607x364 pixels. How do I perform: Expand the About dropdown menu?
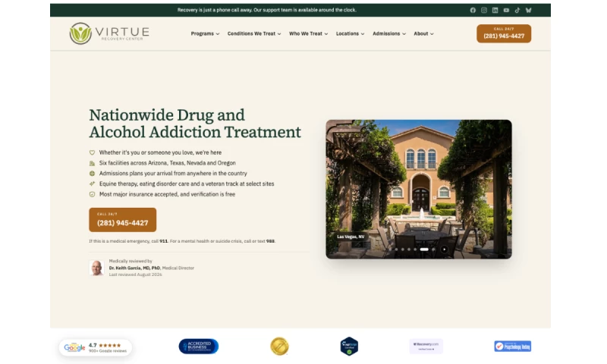click(x=424, y=33)
